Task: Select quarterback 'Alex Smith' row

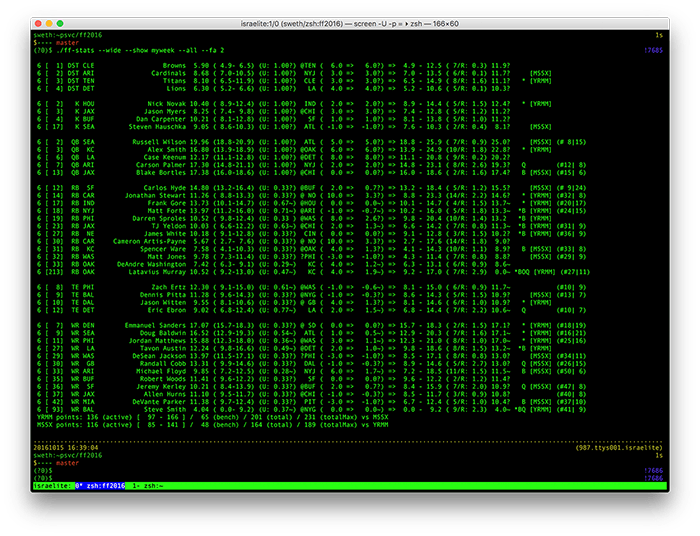Action: [x=294, y=150]
